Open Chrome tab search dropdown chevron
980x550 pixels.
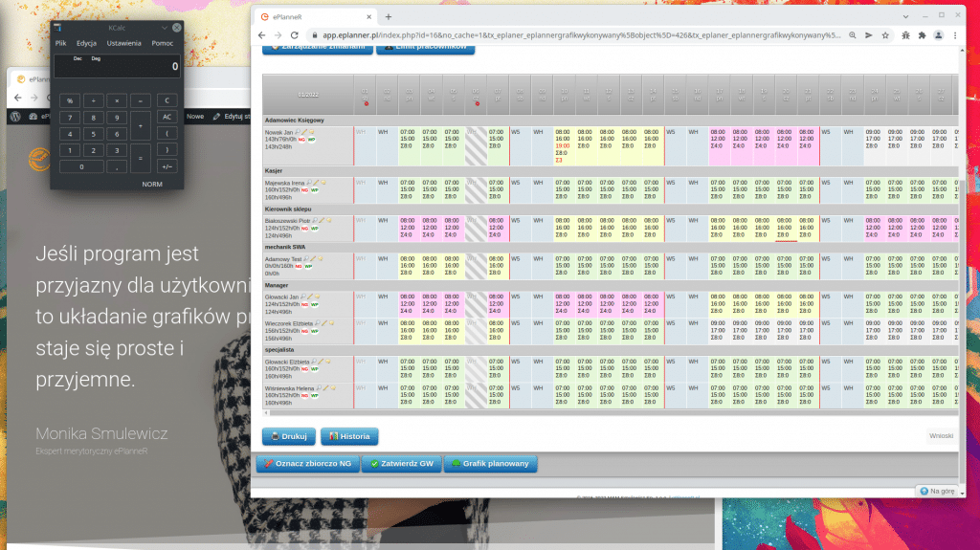click(905, 16)
